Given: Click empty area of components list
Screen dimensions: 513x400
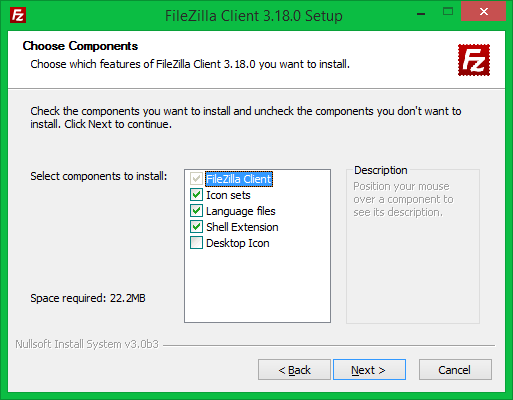Looking at the screenshot, I should [x=257, y=287].
